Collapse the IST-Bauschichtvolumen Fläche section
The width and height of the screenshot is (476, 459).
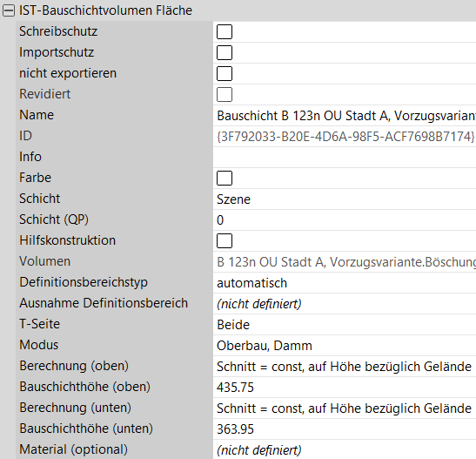[x=9, y=11]
